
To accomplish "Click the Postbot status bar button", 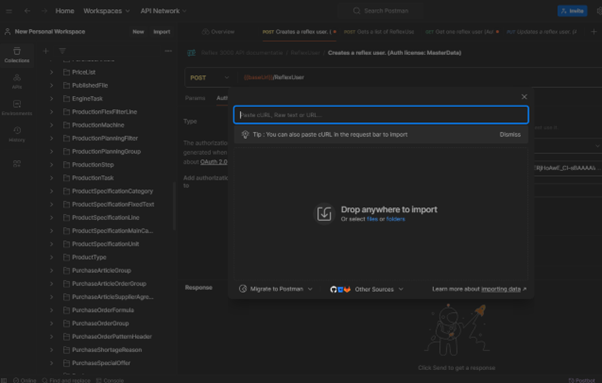I will tap(582, 380).
